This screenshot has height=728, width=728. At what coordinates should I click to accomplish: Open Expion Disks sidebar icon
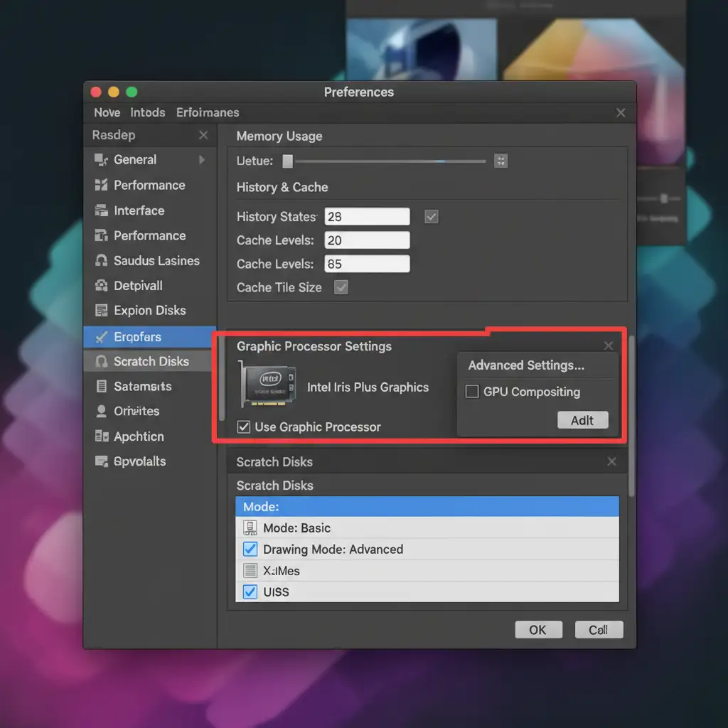tap(101, 311)
